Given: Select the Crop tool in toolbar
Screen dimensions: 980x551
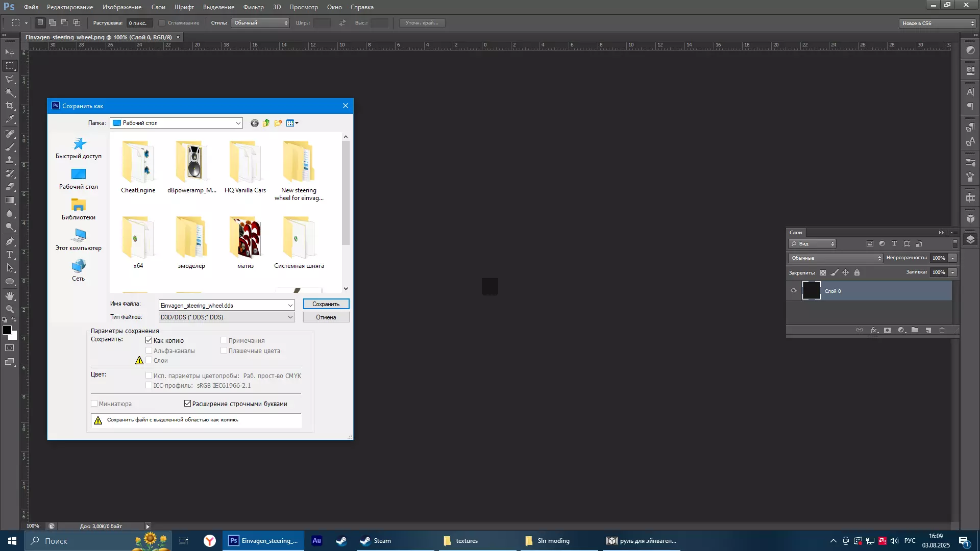Looking at the screenshot, I should (10, 106).
